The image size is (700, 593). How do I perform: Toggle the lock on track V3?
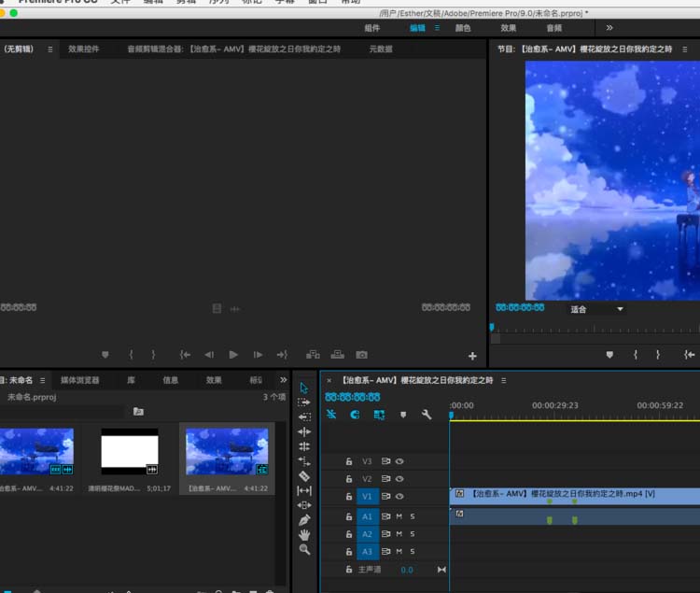(349, 461)
